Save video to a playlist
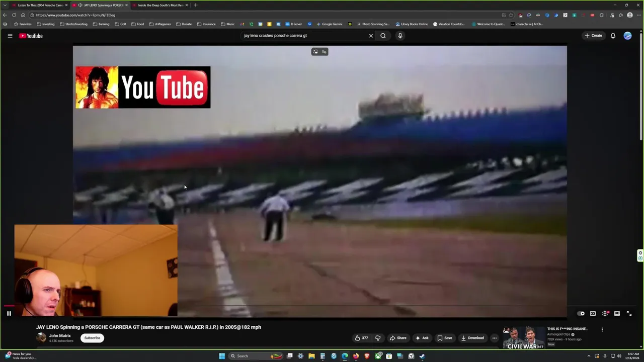 pyautogui.click(x=445, y=338)
